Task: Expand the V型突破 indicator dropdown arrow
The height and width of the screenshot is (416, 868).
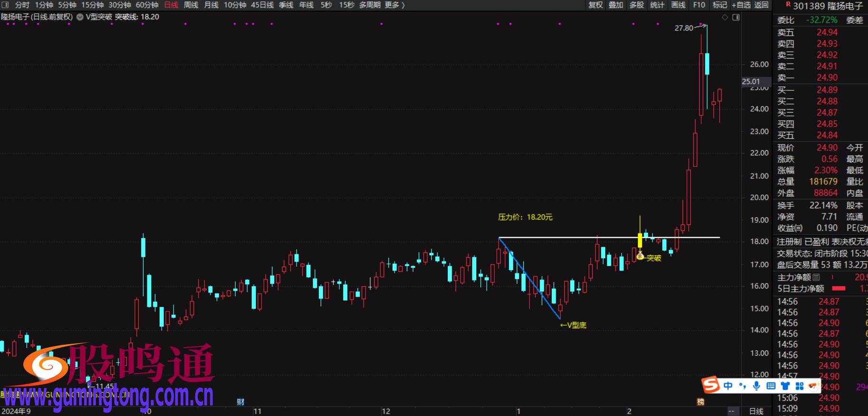Action: pos(80,17)
